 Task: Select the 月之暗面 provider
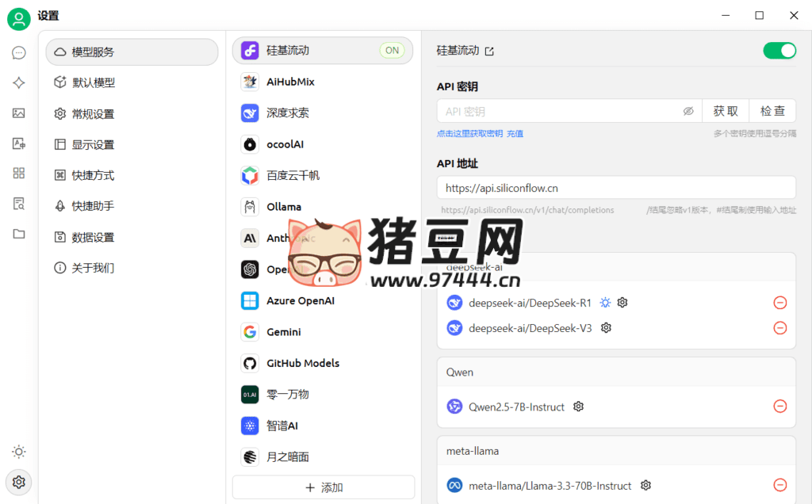[x=323, y=457]
